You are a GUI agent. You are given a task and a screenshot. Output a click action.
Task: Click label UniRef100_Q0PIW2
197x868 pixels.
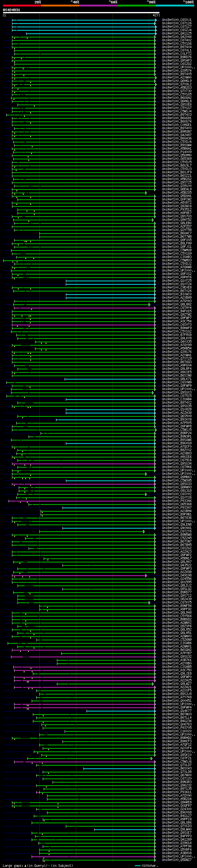click(176, 200)
